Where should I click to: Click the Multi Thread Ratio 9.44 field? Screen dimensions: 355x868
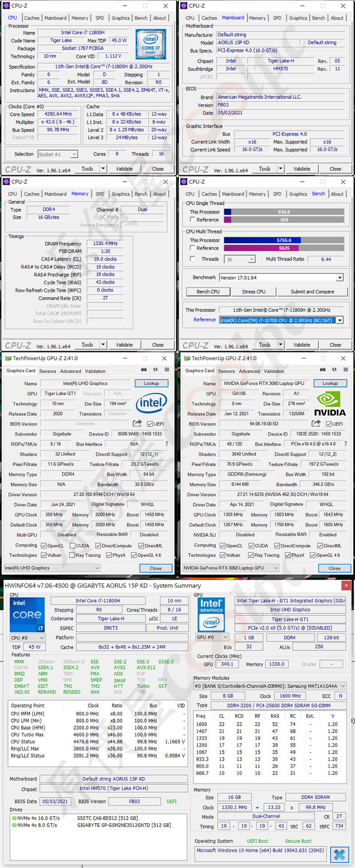click(x=326, y=259)
